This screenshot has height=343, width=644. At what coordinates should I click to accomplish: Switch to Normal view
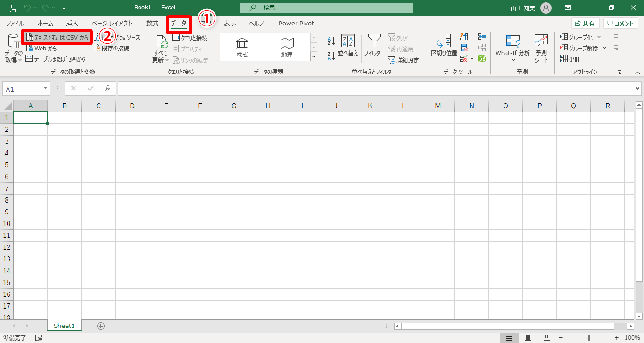tap(509, 338)
